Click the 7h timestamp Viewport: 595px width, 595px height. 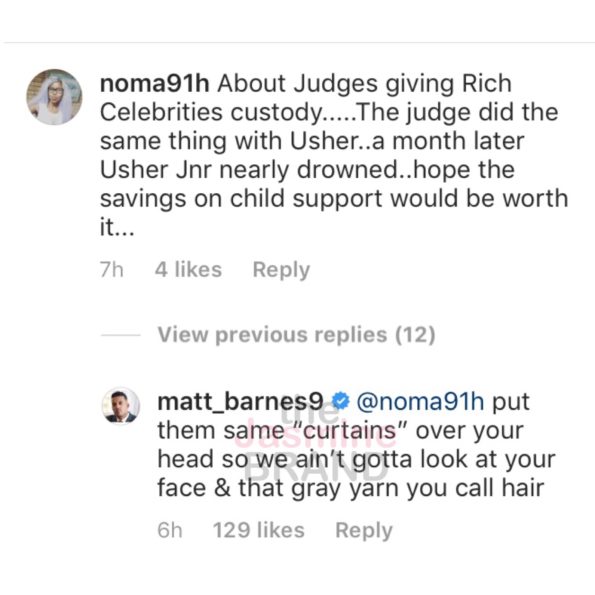[x=112, y=270]
